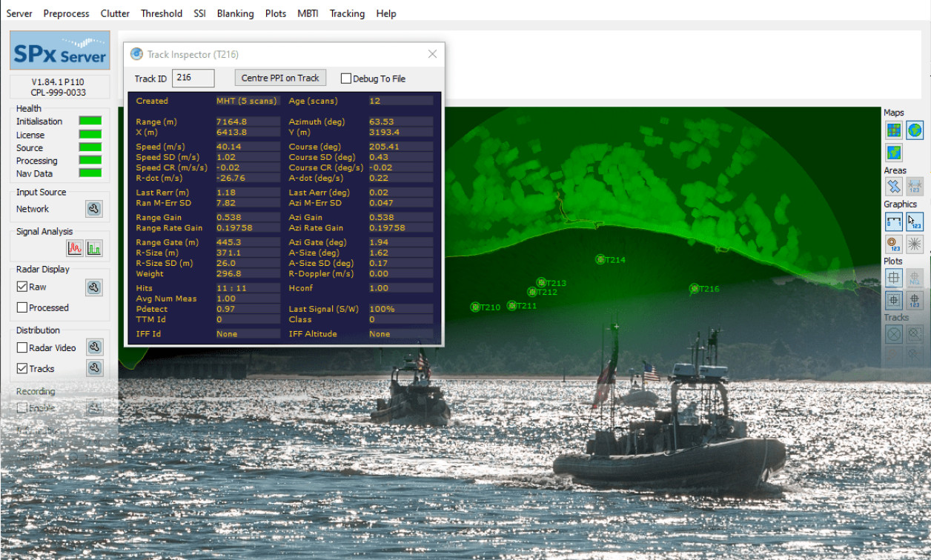Open the red signal analysis graph
The width and height of the screenshot is (931, 560).
click(x=75, y=247)
